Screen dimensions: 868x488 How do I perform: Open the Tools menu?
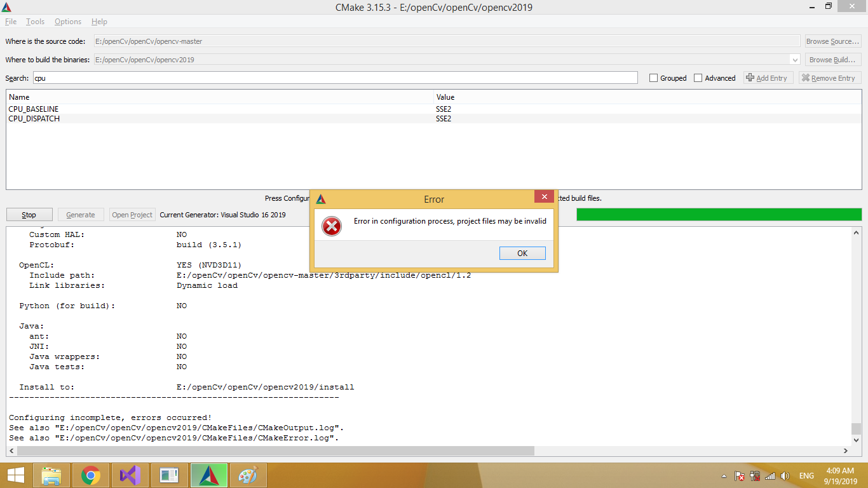[35, 22]
